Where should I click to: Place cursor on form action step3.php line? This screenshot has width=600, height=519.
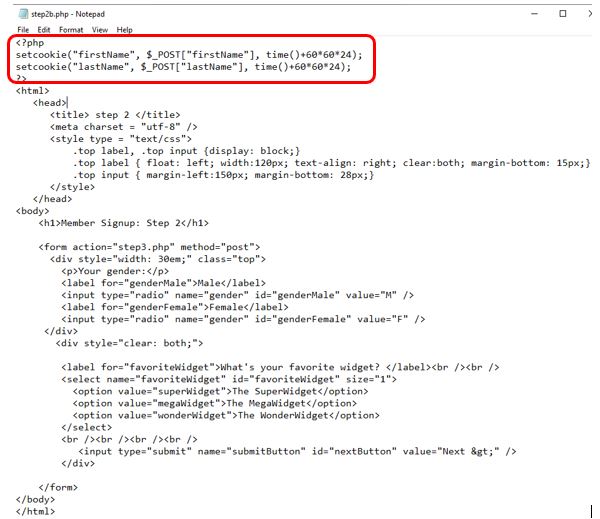coord(150,246)
